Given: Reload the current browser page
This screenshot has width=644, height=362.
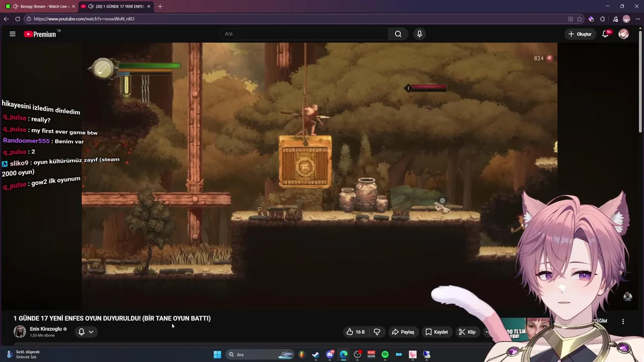Looking at the screenshot, I should [x=18, y=19].
